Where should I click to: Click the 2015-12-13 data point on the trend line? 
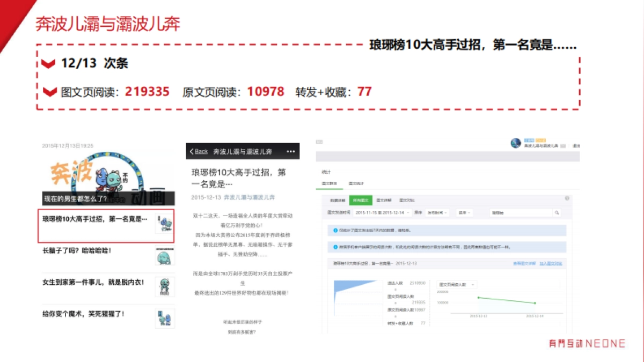pos(479,297)
